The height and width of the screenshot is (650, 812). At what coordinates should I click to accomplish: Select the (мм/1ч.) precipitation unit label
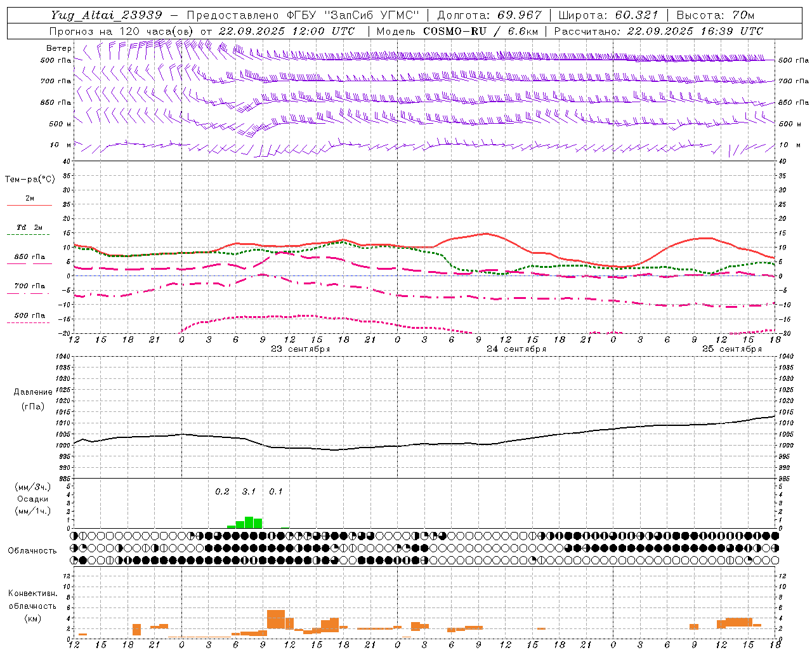33,511
